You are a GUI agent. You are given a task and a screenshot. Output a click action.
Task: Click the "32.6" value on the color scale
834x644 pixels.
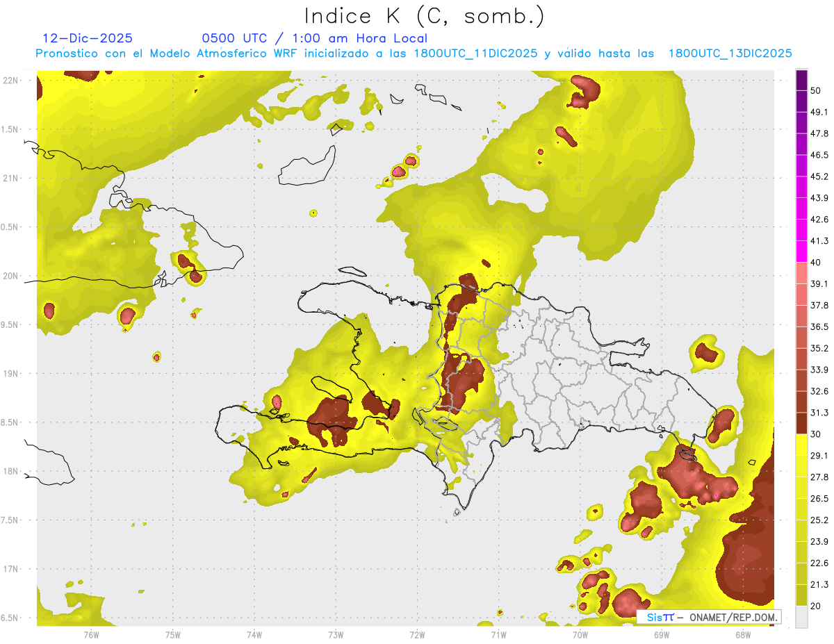820,391
